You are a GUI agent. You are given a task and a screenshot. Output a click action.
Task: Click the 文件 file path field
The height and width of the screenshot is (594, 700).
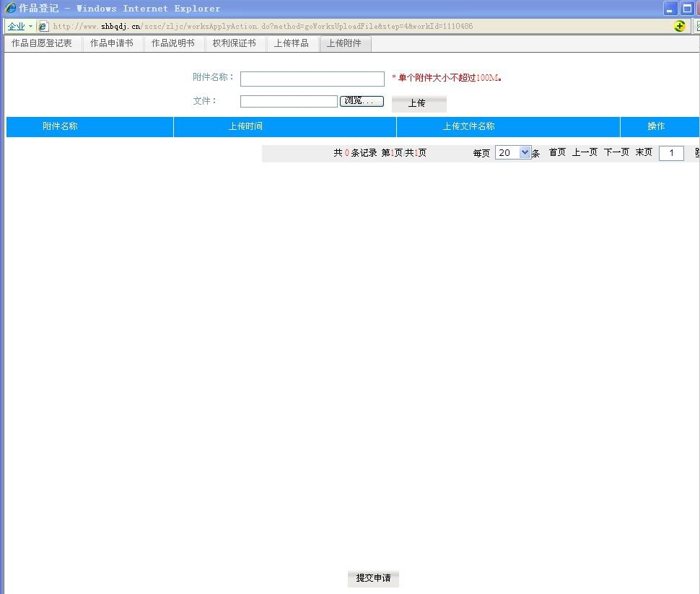coord(289,102)
